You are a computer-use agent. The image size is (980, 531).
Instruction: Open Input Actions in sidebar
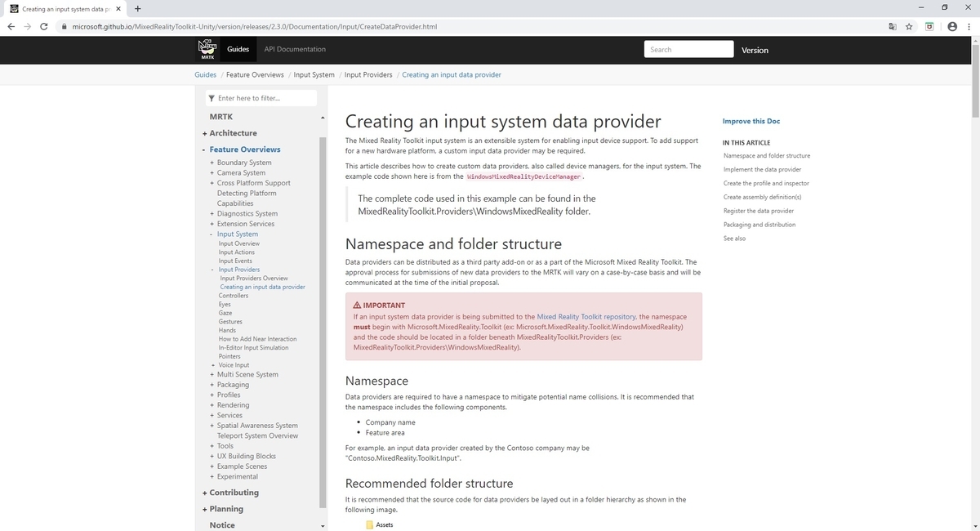click(237, 252)
